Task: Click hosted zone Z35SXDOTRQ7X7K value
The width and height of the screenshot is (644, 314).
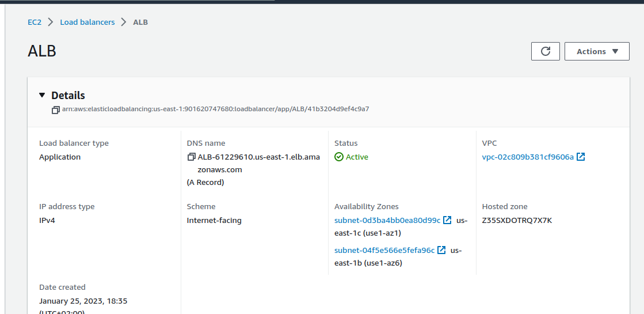Action: pos(517,220)
